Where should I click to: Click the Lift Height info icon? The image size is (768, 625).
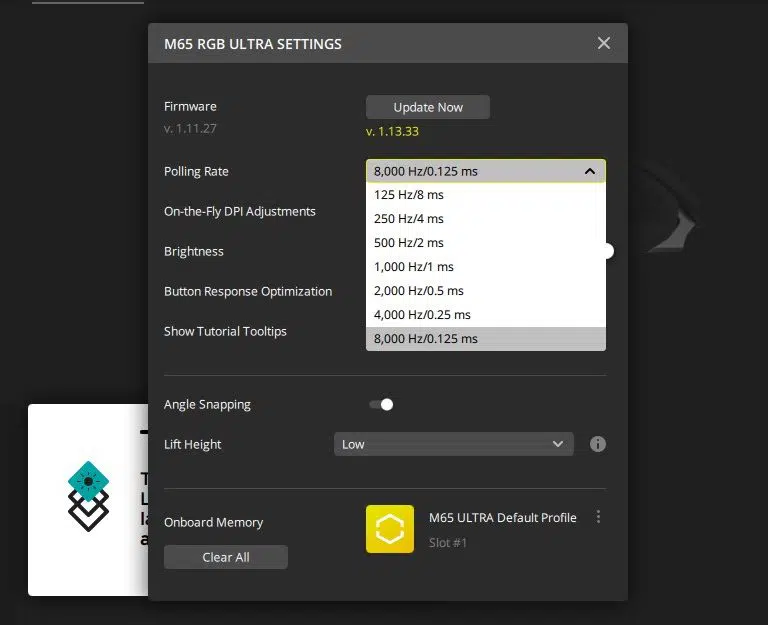598,444
